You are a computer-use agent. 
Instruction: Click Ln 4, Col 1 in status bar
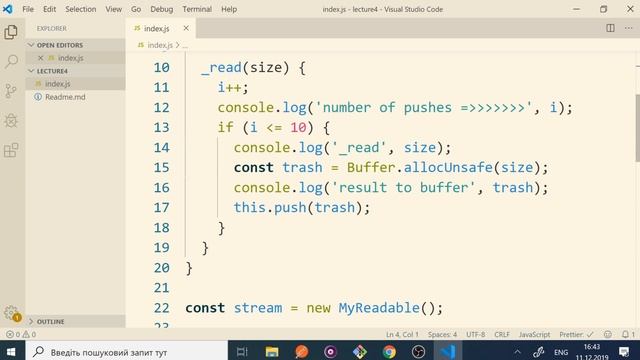point(402,334)
